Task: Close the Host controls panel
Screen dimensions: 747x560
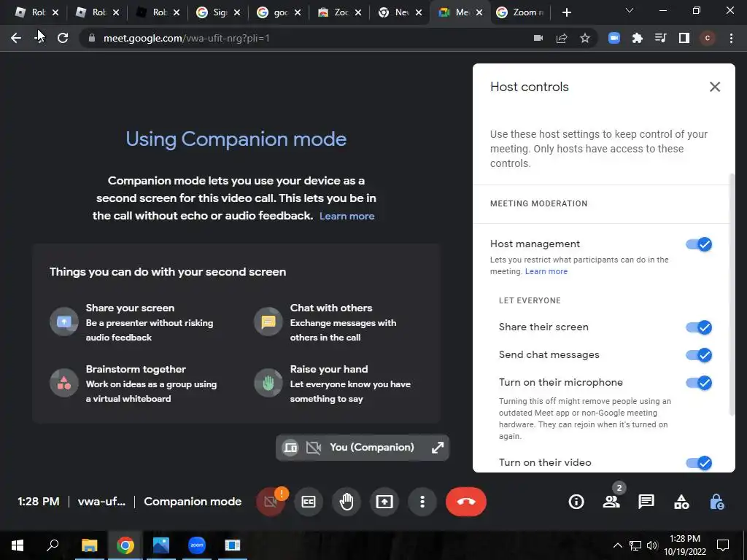Action: pos(715,87)
